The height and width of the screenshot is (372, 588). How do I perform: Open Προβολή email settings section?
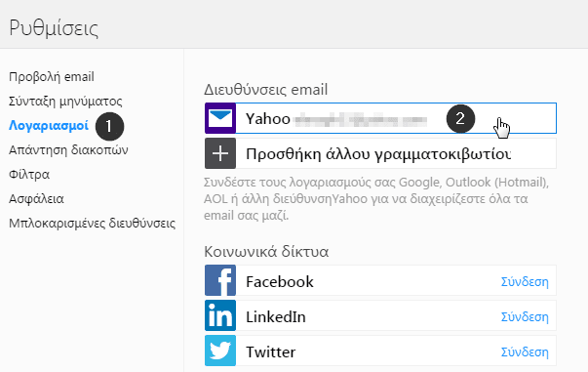pyautogui.click(x=52, y=77)
